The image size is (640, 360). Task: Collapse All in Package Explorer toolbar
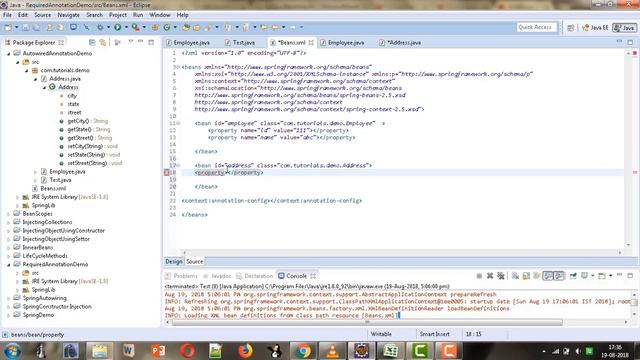coord(92,42)
